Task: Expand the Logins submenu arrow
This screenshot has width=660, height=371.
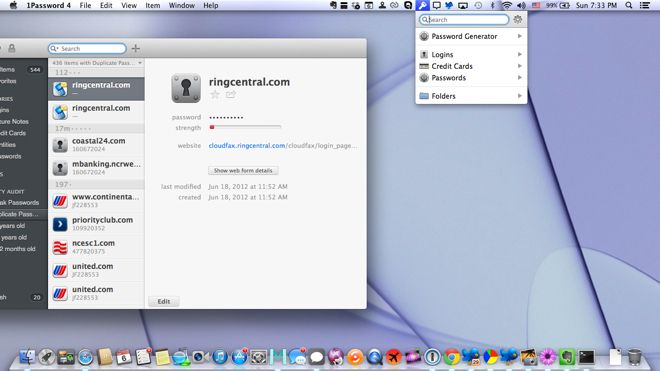Action: point(520,54)
